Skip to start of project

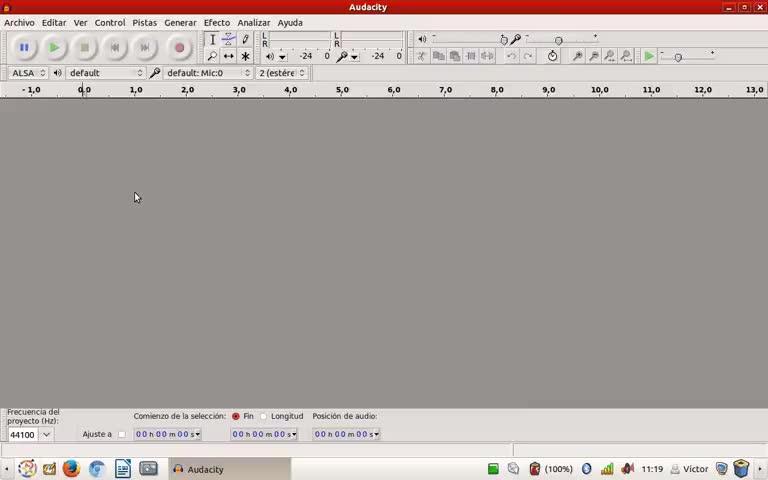coord(115,48)
